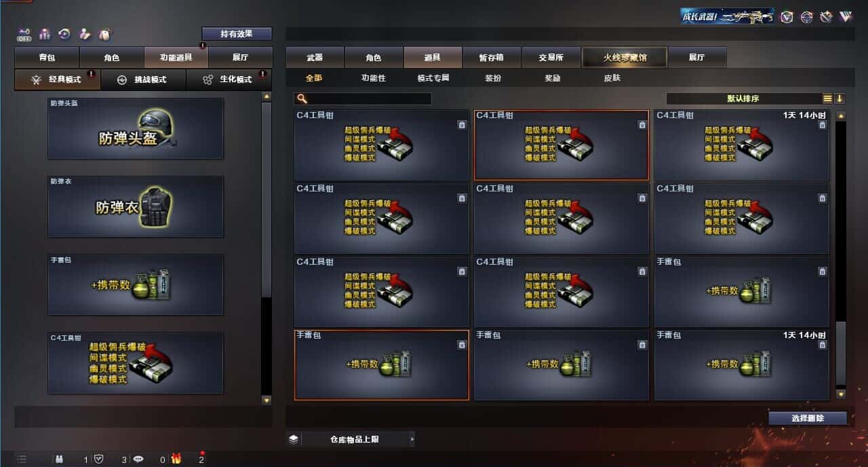Click the right inventory scrollbar thumb
Viewport: 868px width, 467px height.
click(841, 353)
